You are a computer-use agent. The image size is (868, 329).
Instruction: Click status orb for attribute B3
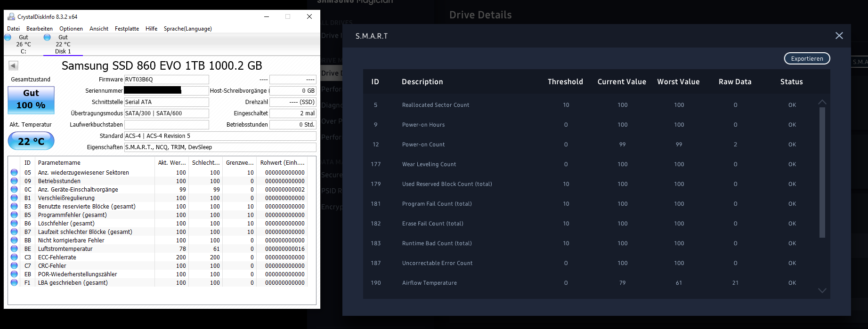click(14, 207)
